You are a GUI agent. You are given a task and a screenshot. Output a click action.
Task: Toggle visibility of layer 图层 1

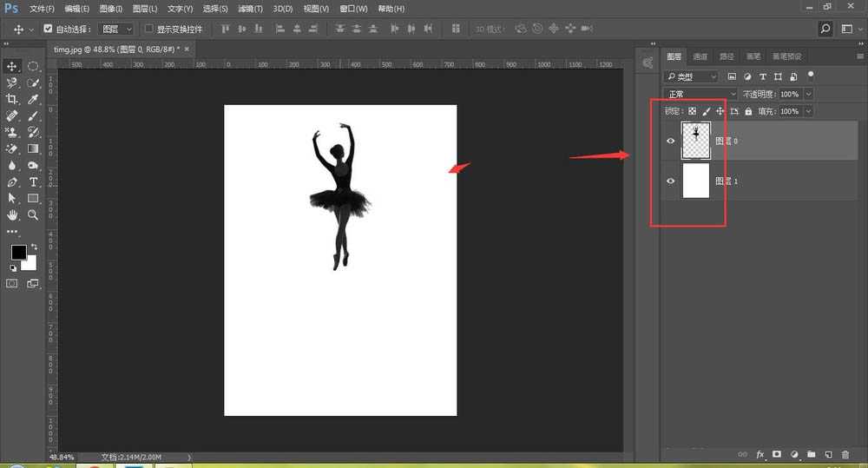click(x=670, y=181)
